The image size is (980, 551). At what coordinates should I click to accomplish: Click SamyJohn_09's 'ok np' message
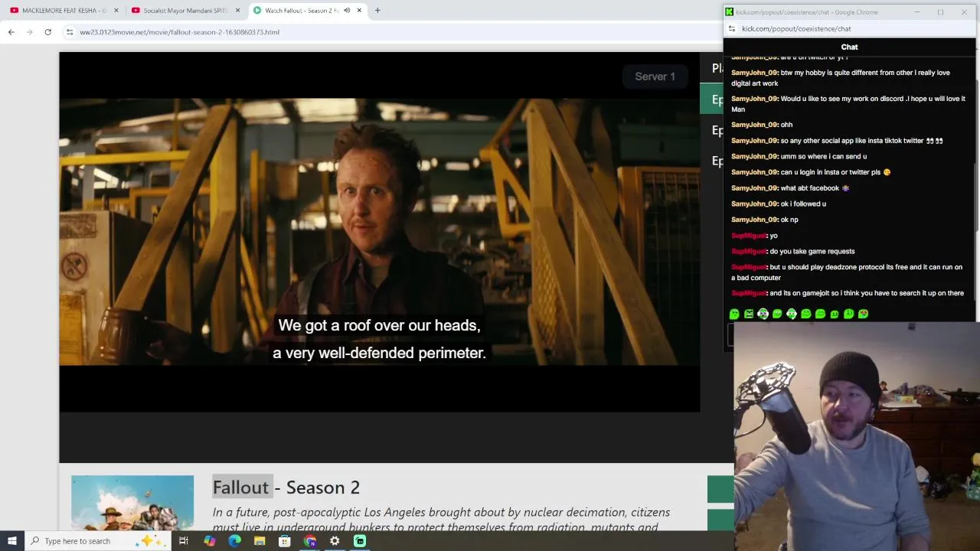(765, 220)
